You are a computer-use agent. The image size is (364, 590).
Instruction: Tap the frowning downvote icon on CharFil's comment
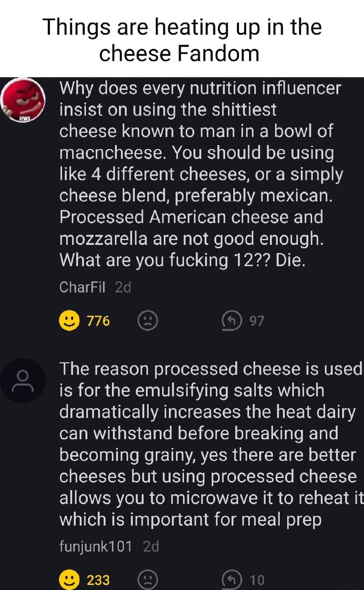(148, 320)
